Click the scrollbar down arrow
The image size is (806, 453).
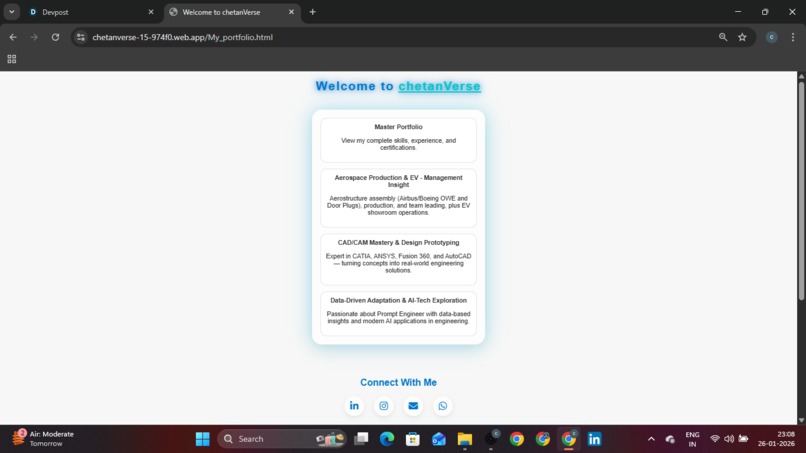point(801,420)
